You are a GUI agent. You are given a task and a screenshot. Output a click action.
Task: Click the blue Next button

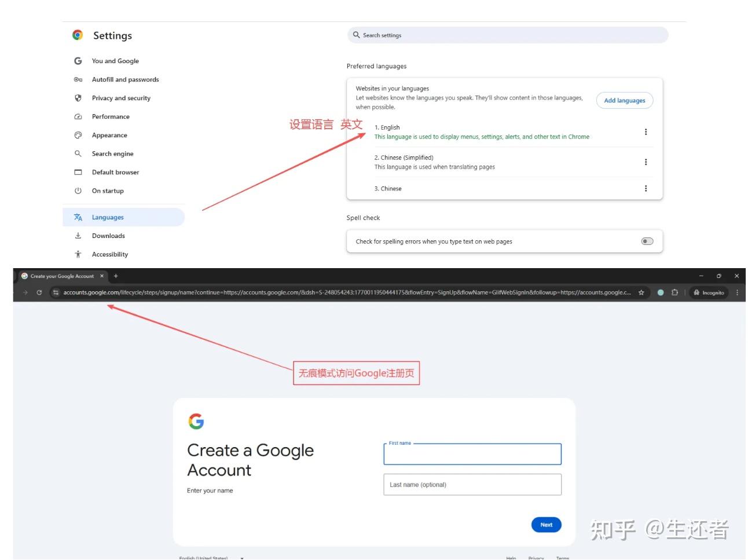pyautogui.click(x=547, y=525)
